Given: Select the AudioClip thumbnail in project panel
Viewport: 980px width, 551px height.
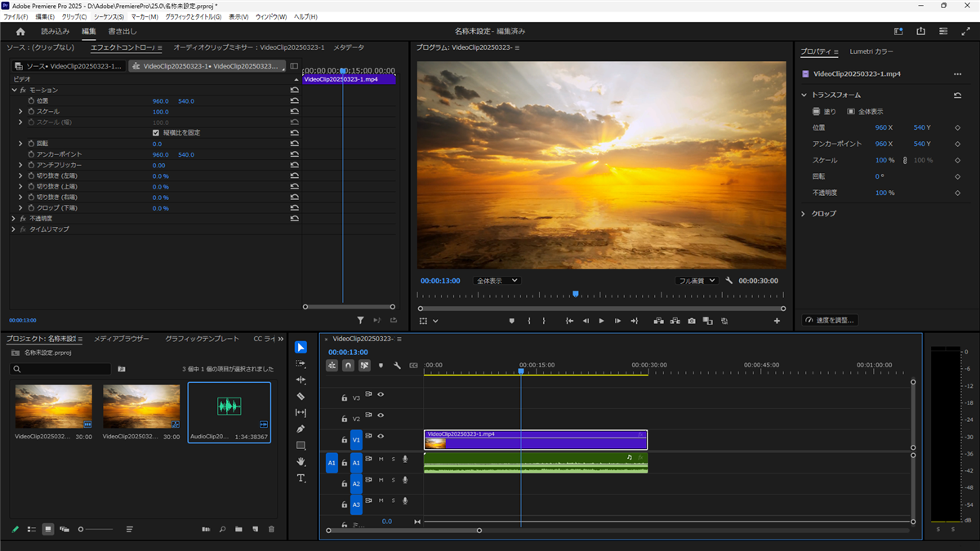Looking at the screenshot, I should 229,407.
